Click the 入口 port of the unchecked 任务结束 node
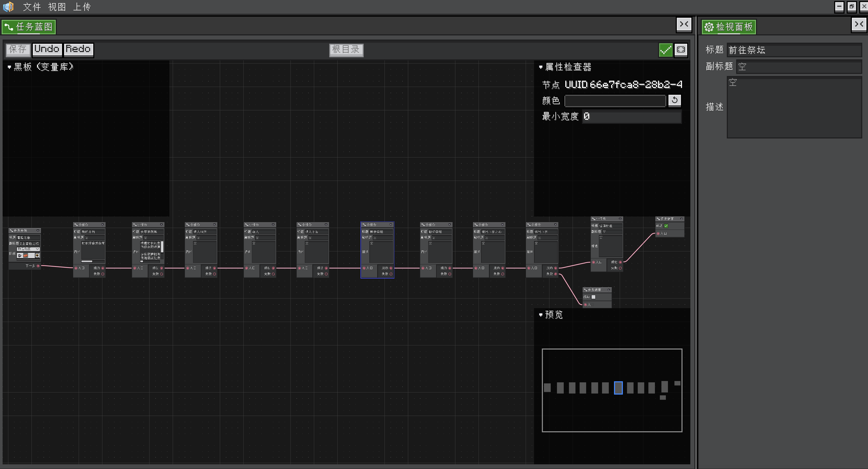Image resolution: width=868 pixels, height=469 pixels. (x=585, y=305)
